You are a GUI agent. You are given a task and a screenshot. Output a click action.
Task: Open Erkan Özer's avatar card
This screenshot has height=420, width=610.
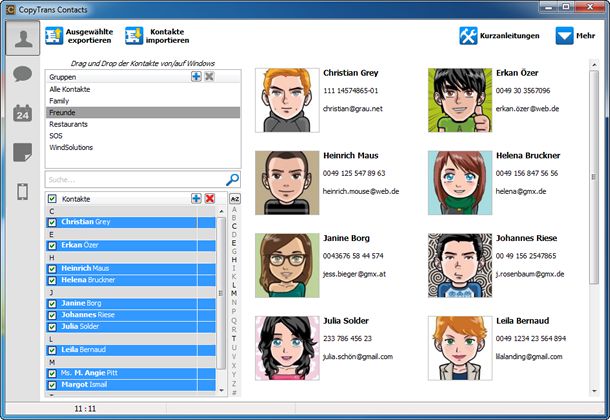(460, 100)
